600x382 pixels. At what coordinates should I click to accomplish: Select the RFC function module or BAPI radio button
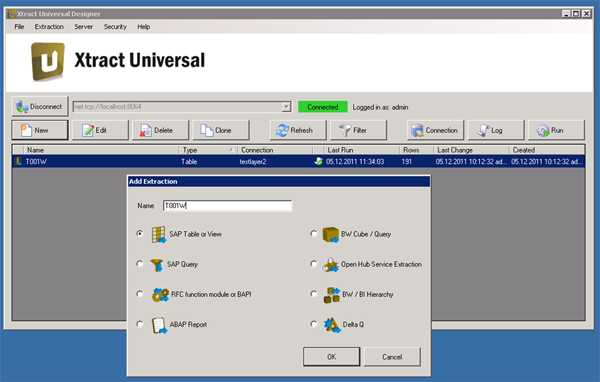pos(140,294)
